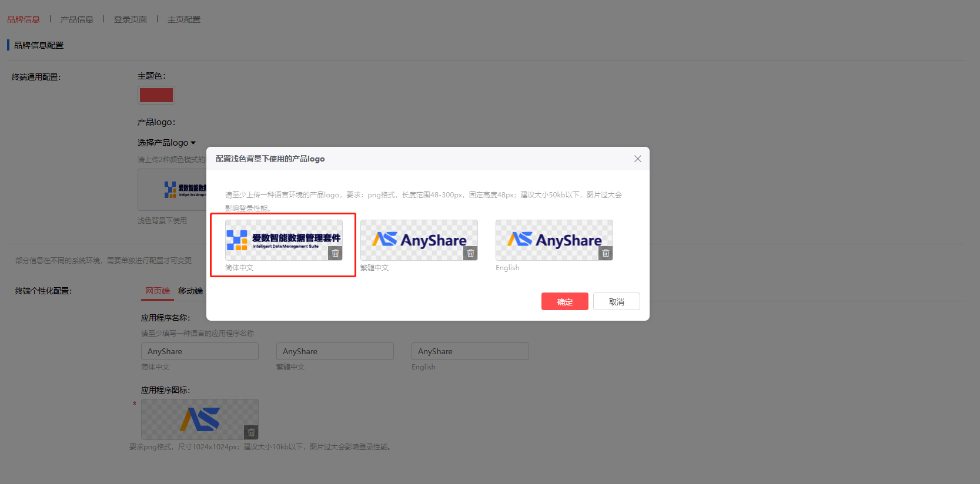Focus the 简体中文 application name field
Viewport: 980px width, 484px height.
(x=200, y=351)
